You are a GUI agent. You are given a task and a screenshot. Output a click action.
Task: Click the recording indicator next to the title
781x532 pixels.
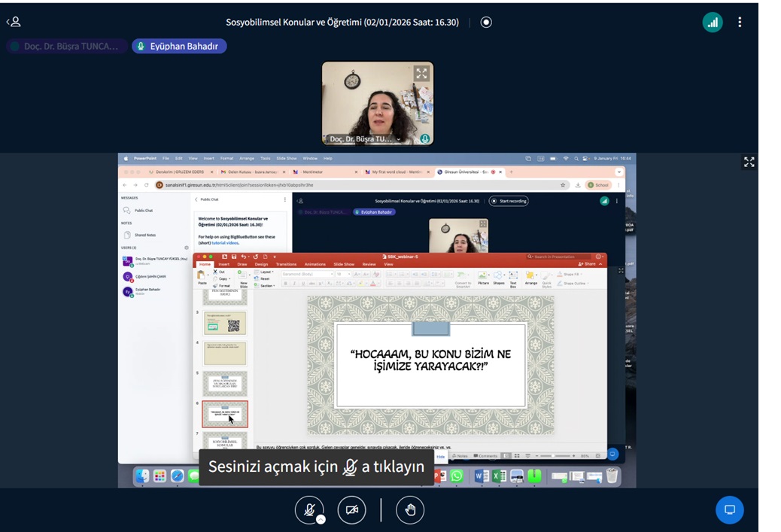click(486, 23)
